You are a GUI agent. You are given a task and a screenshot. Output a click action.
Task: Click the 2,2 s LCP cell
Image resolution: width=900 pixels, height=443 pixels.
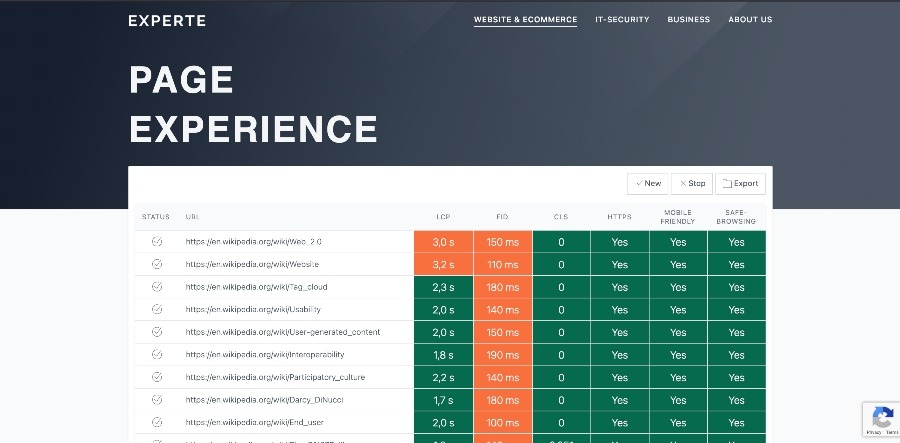[x=443, y=378]
